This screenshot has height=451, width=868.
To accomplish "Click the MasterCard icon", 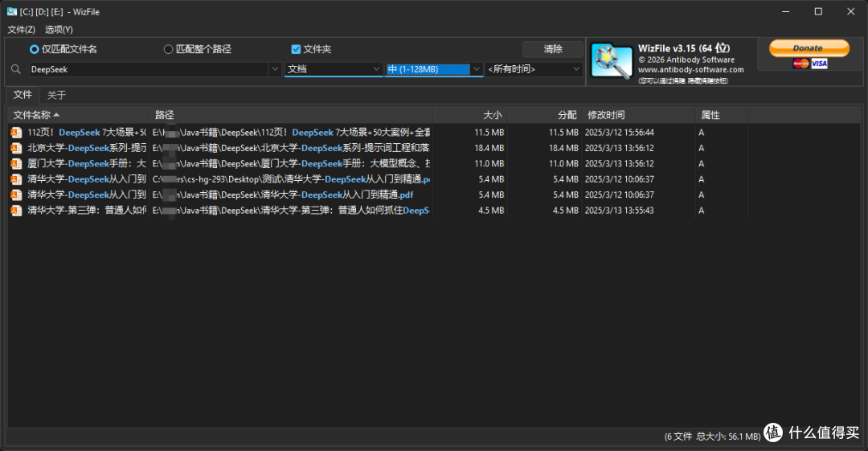I will point(801,64).
